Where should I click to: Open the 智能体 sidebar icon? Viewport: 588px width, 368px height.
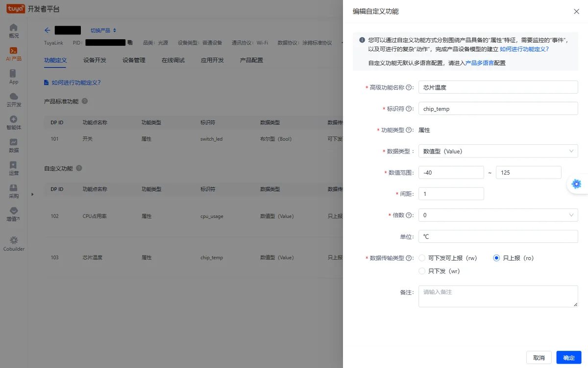pyautogui.click(x=14, y=119)
